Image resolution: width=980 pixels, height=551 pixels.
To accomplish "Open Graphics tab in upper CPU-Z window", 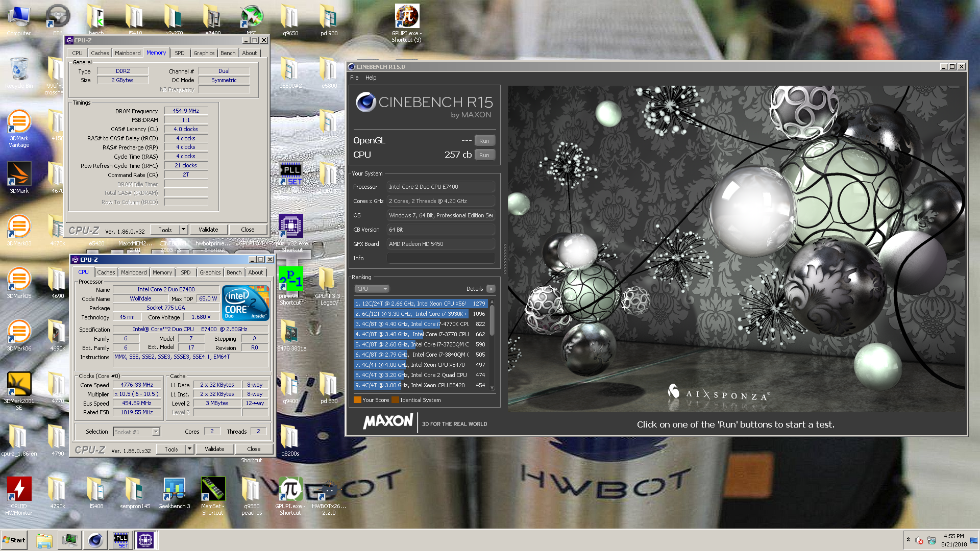I will click(x=204, y=53).
